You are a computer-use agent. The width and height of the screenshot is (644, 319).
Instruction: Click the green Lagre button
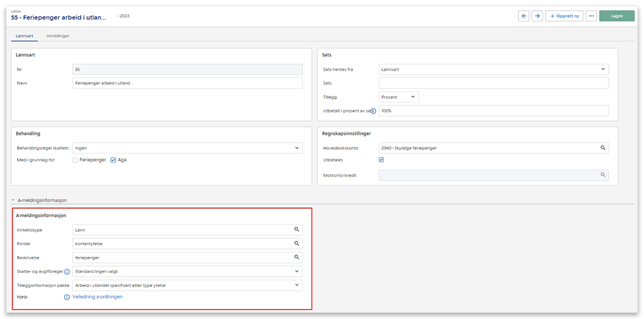click(x=616, y=16)
